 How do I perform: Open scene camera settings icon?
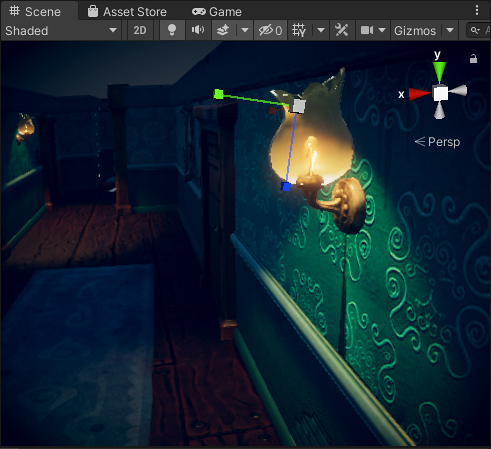click(367, 31)
